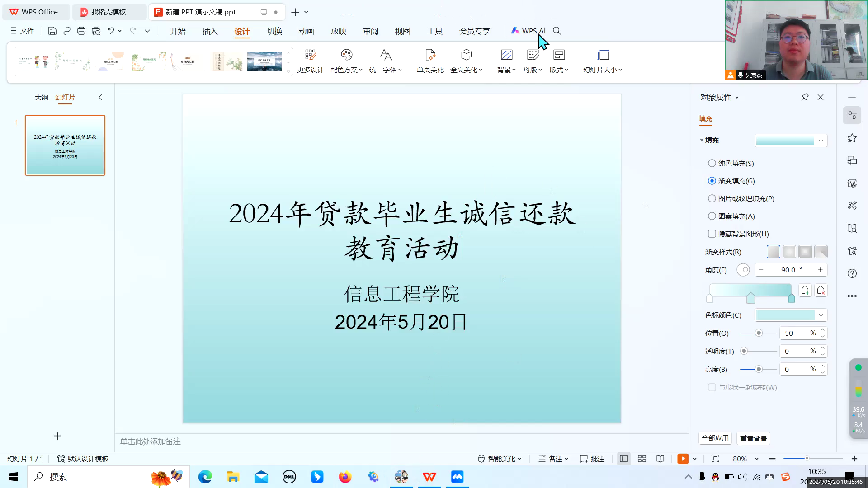This screenshot has height=488, width=868.
Task: Click the 位置 slider handle
Action: click(x=759, y=333)
